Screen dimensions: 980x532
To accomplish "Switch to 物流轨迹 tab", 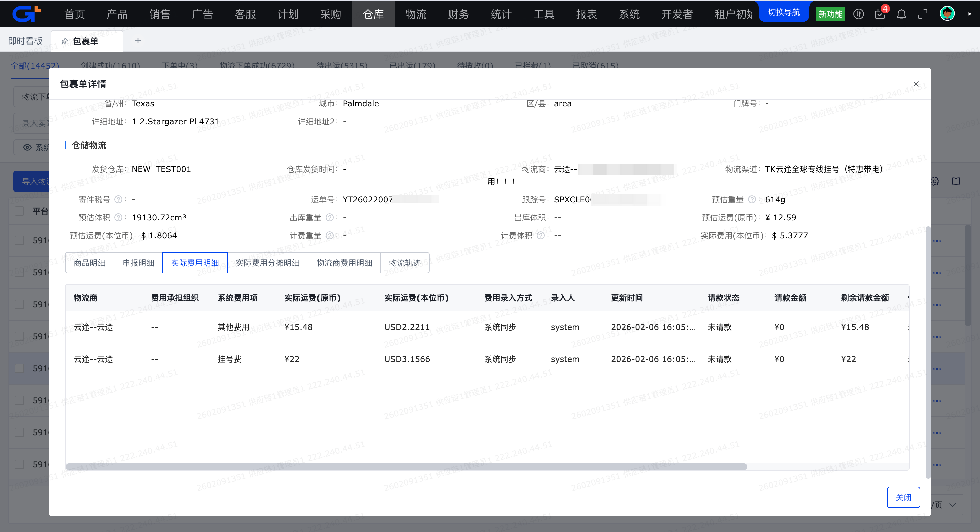I will coord(405,263).
